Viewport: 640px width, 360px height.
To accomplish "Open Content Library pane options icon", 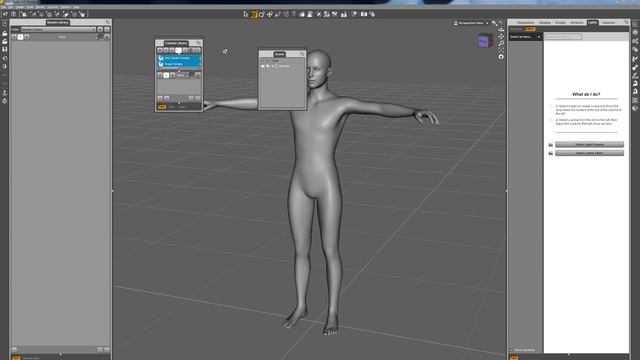I will pyautogui.click(x=199, y=43).
